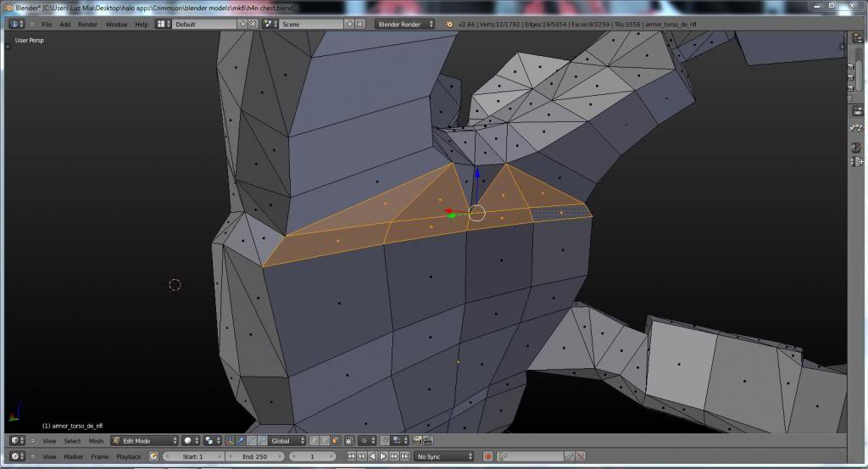Viewport: 868px width, 469px height.
Task: Switch to face select mode
Action: [335, 441]
